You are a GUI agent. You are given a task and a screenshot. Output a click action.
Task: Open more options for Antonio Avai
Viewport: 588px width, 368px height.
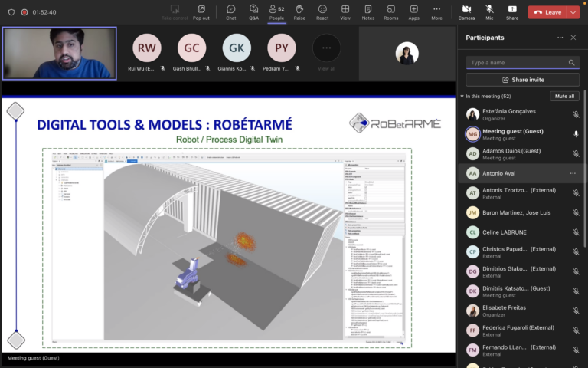click(x=573, y=173)
